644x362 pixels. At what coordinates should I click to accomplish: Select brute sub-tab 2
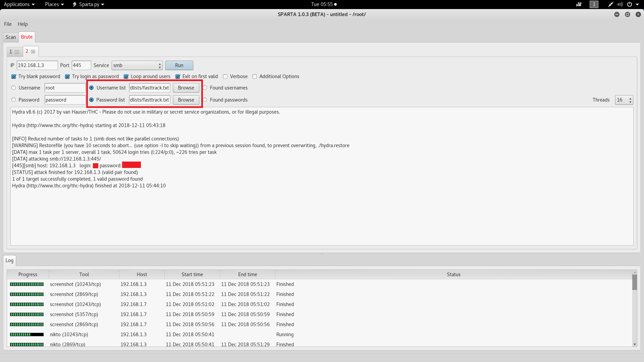31,52
